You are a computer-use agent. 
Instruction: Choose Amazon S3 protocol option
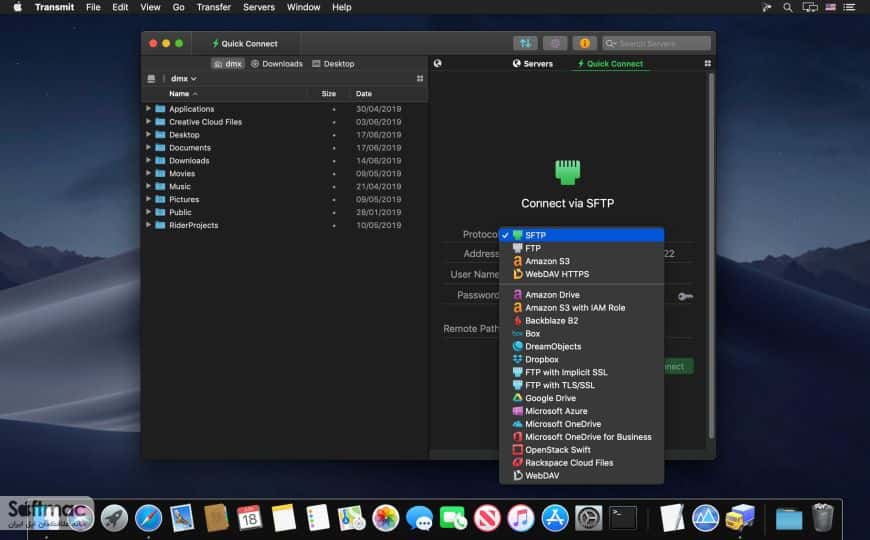[x=581, y=261]
